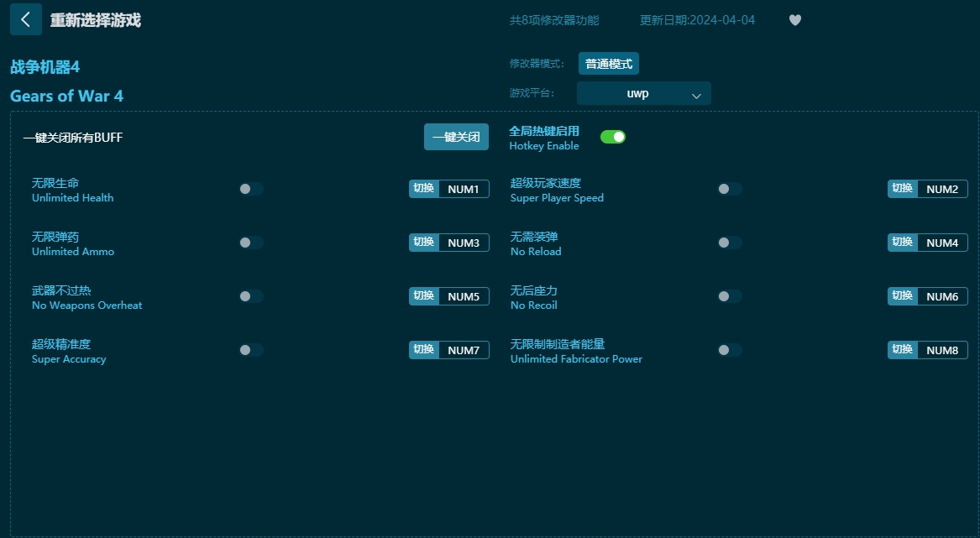Click the heart favorite icon
This screenshot has height=538, width=980.
[x=794, y=19]
